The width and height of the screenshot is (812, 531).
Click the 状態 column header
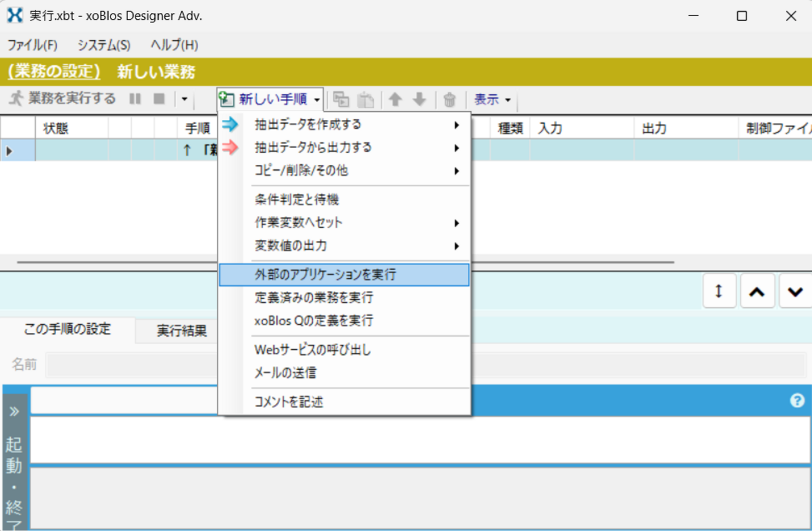[x=72, y=129]
